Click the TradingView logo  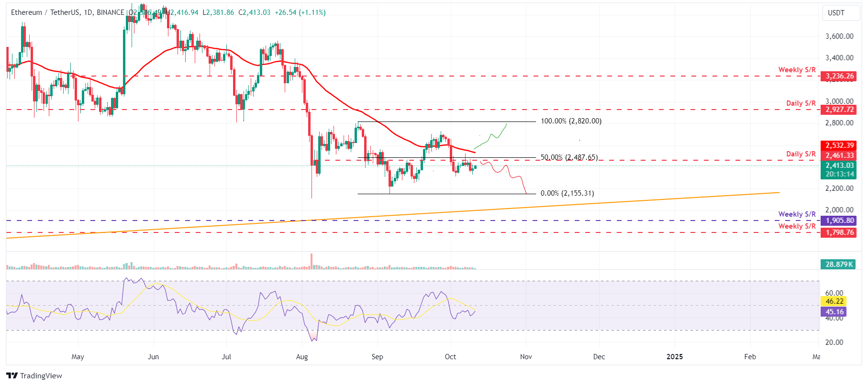tap(34, 375)
